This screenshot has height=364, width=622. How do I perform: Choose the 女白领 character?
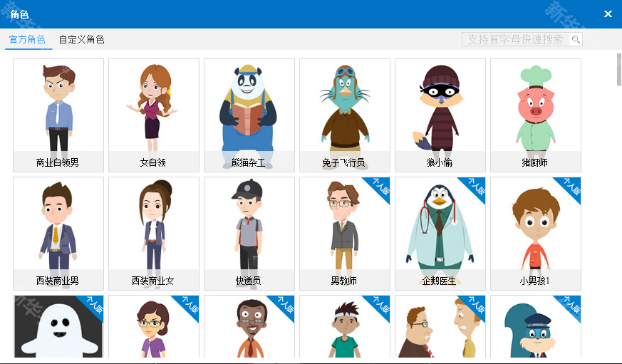(154, 114)
